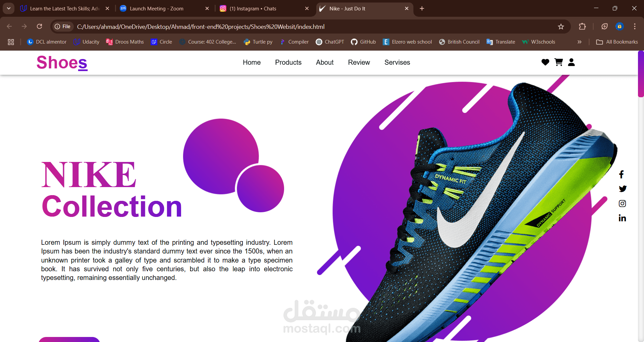Close the Nike - Just Do It tab
The height and width of the screenshot is (342, 644).
coord(407,8)
